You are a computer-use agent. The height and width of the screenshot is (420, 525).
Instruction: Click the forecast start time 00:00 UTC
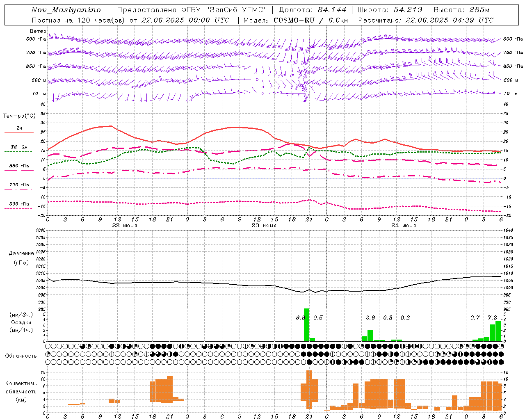pyautogui.click(x=210, y=20)
